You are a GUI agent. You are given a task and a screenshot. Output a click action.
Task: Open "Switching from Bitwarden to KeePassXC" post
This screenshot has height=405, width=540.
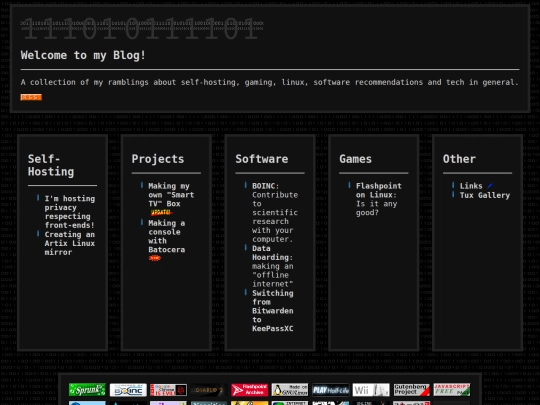coord(272,311)
